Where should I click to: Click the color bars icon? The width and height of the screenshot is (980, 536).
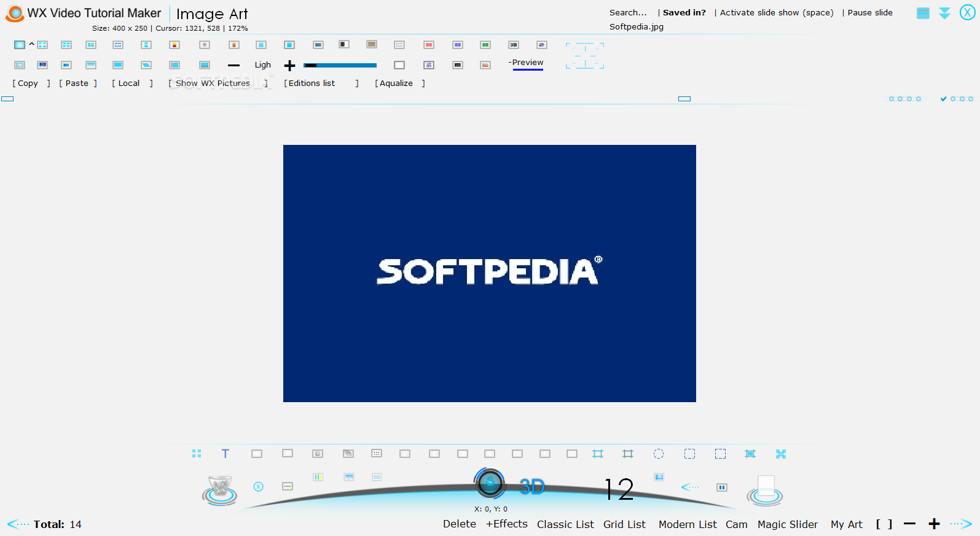(318, 477)
